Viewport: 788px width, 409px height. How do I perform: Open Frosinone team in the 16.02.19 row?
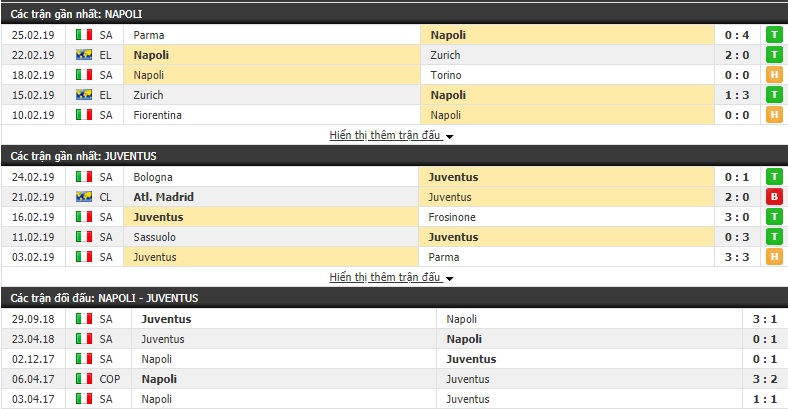click(452, 217)
